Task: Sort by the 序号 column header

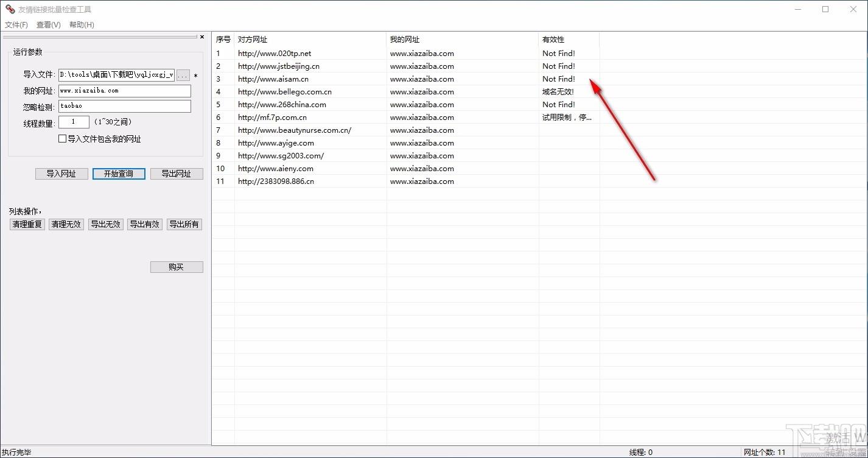Action: pyautogui.click(x=223, y=40)
